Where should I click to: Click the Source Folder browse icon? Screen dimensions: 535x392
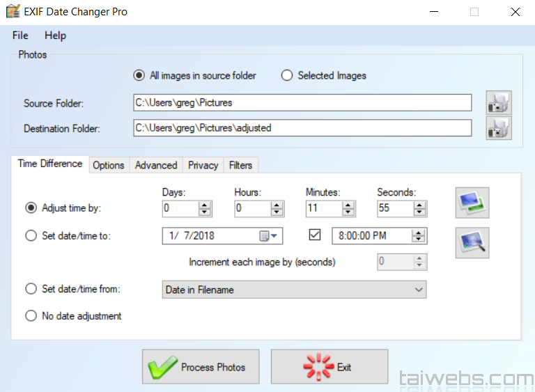pyautogui.click(x=498, y=103)
